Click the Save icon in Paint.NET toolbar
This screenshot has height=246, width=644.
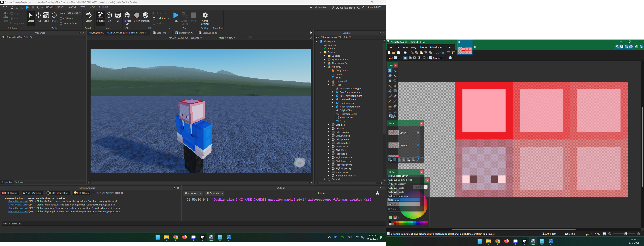pos(398,53)
